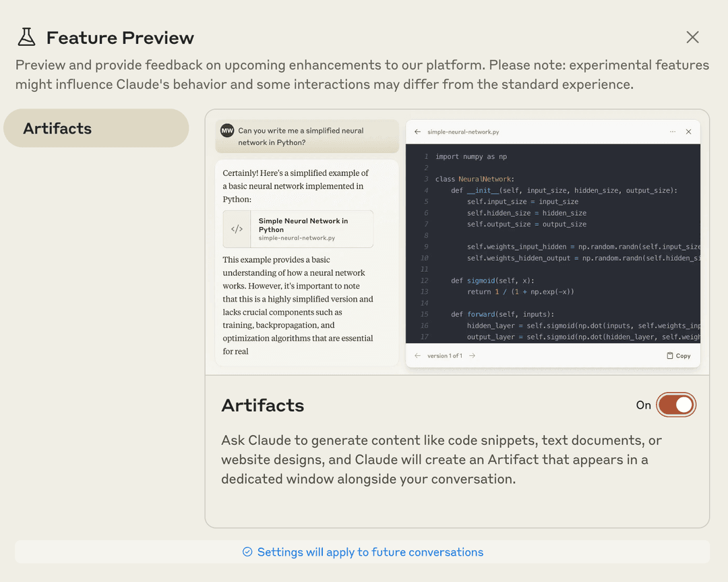The height and width of the screenshot is (582, 728).
Task: Click the On label beside the toggle
Action: tap(643, 405)
